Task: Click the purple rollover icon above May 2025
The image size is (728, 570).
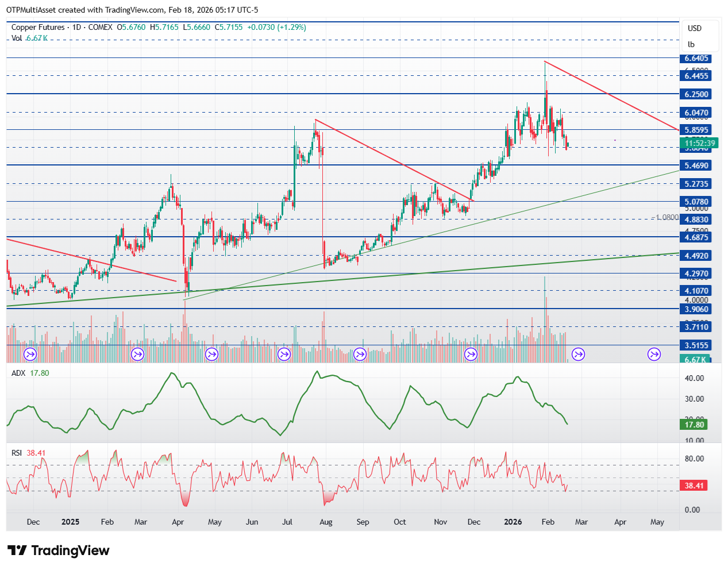Action: pos(212,354)
